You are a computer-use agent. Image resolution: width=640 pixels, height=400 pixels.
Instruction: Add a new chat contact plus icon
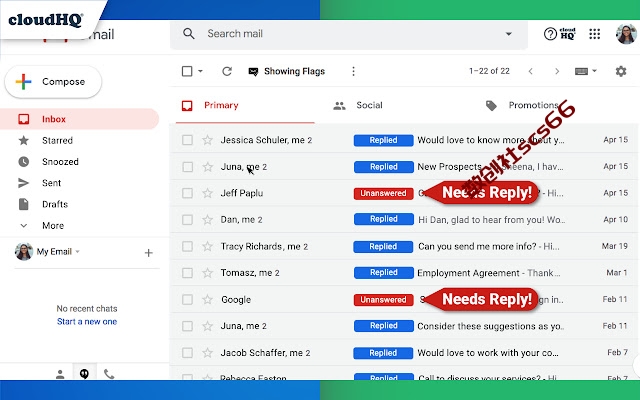point(149,253)
